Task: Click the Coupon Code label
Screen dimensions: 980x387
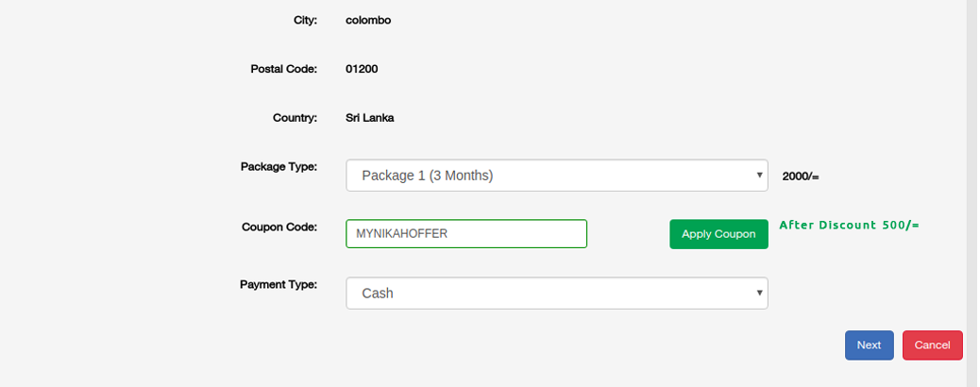Action: (279, 227)
